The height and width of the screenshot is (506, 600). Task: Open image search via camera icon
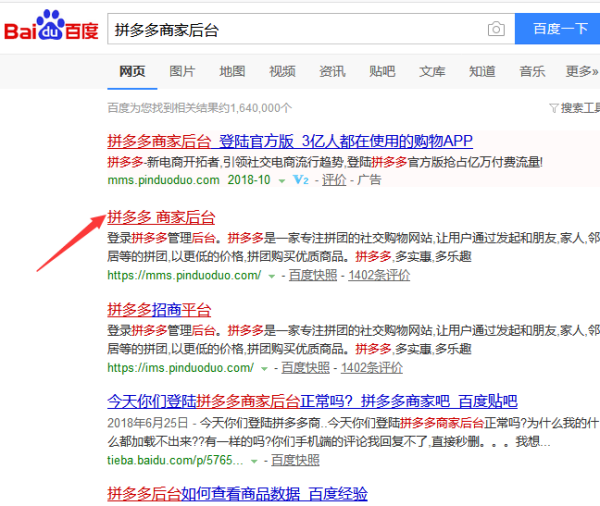496,29
